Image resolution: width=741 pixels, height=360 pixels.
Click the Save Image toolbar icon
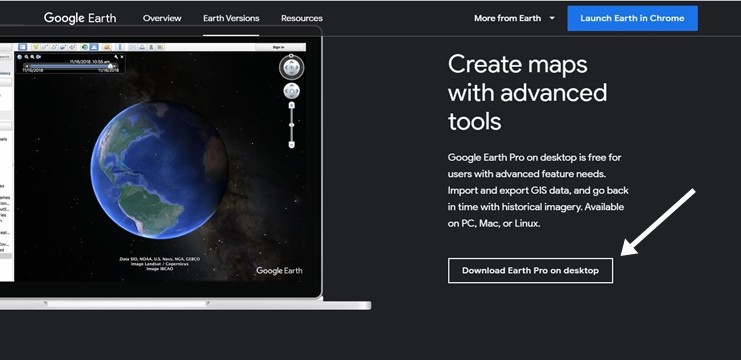click(151, 47)
